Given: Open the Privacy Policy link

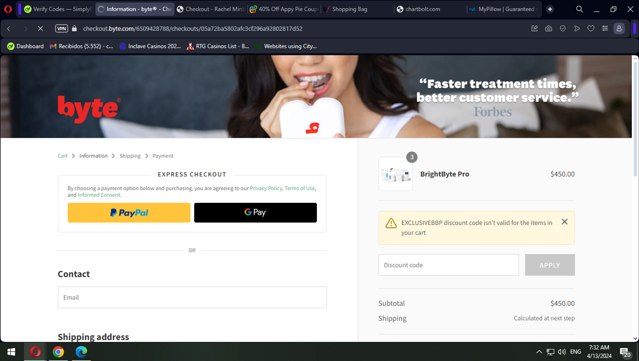Looking at the screenshot, I should pyautogui.click(x=266, y=188).
